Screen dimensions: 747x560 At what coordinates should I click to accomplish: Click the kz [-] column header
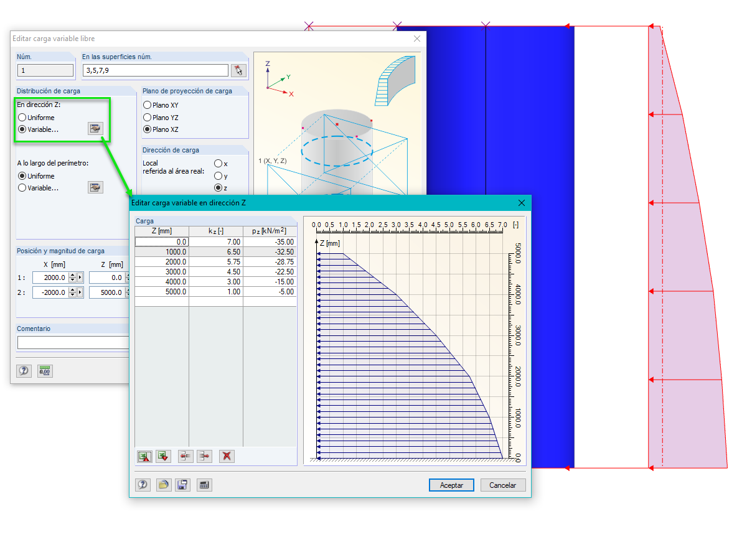point(216,231)
